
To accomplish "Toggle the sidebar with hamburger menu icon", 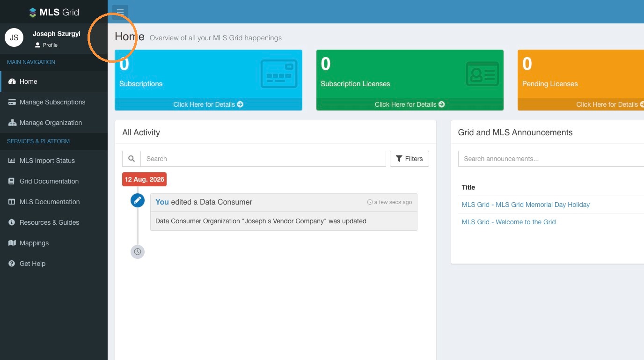I will (120, 12).
